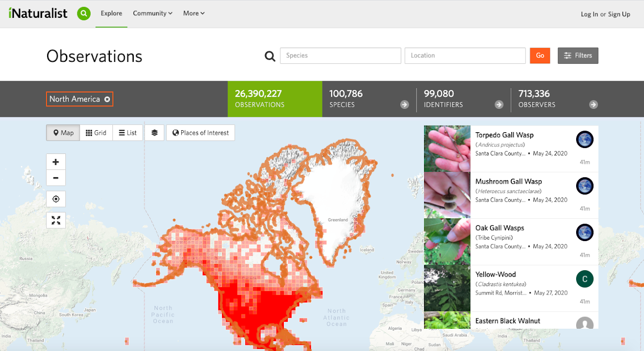Viewport: 644px width, 351px height.
Task: Expand the Community menu
Action: coord(153,13)
